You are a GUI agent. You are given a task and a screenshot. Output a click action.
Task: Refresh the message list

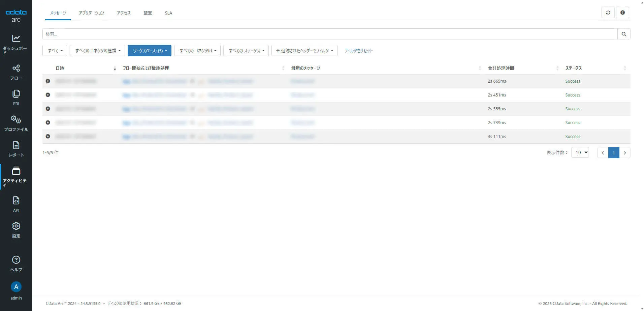pyautogui.click(x=608, y=12)
